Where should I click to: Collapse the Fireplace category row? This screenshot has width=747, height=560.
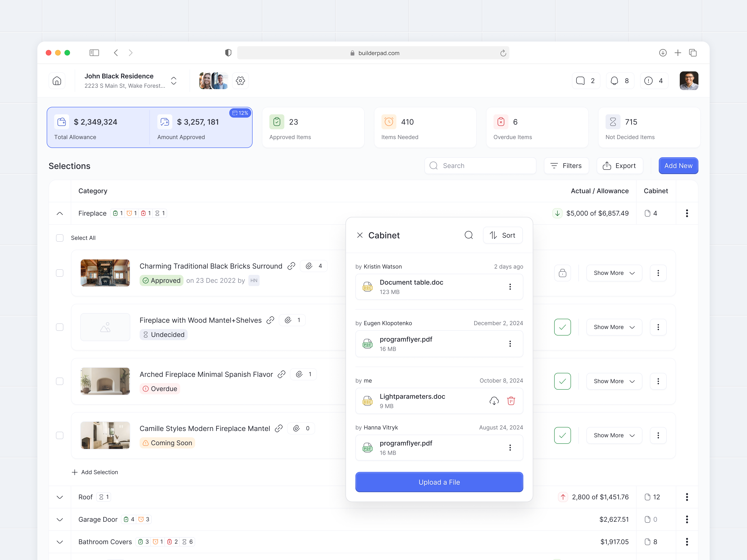[60, 213]
